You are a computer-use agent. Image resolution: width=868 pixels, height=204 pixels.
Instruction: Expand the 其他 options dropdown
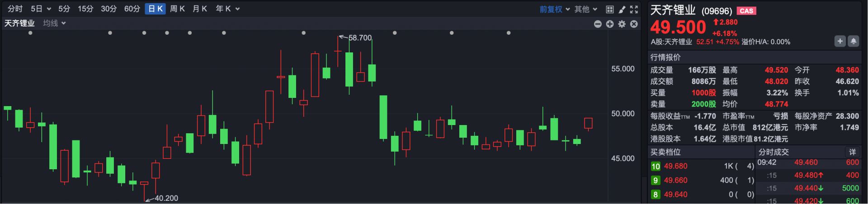[x=585, y=9]
